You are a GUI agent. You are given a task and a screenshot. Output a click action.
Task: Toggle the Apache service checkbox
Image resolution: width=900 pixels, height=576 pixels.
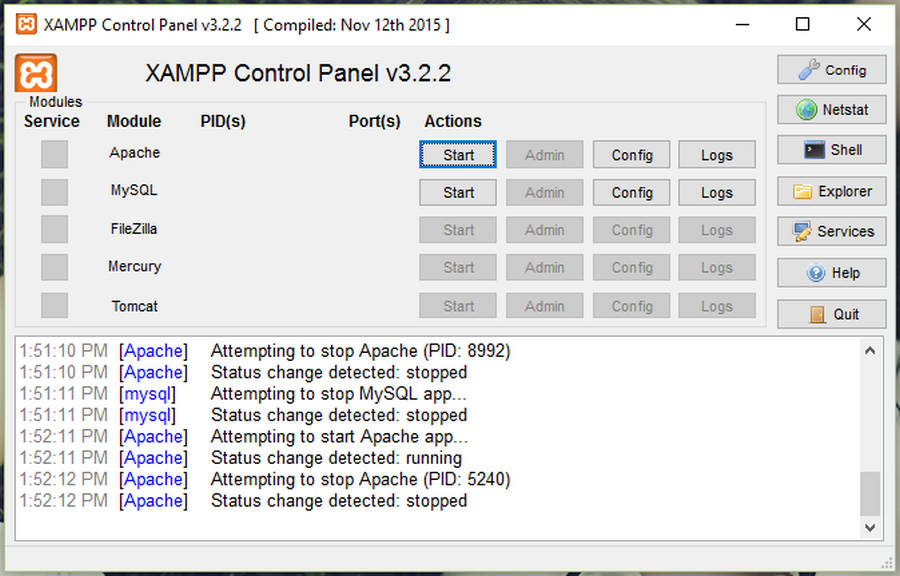(x=55, y=154)
